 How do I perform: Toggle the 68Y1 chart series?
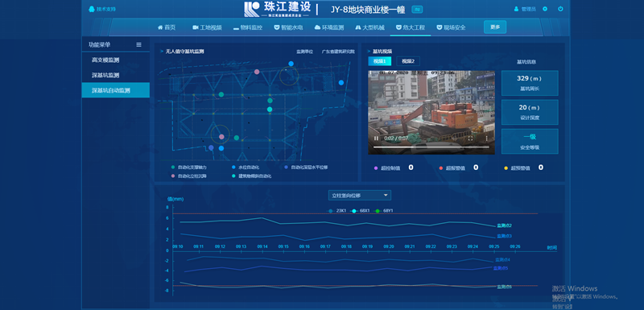point(384,211)
